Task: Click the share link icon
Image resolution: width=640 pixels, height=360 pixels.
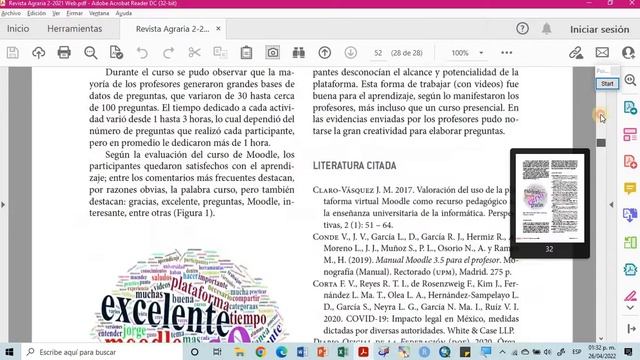Action: pyautogui.click(x=576, y=53)
